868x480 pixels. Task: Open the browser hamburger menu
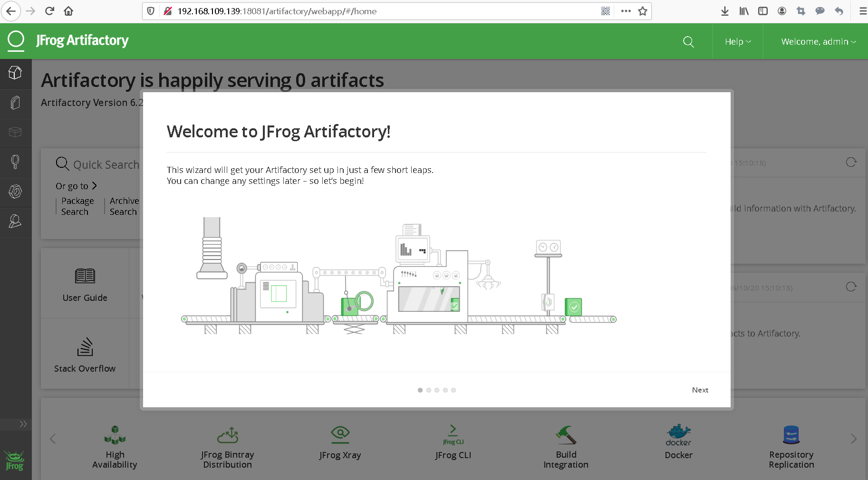coord(863,11)
